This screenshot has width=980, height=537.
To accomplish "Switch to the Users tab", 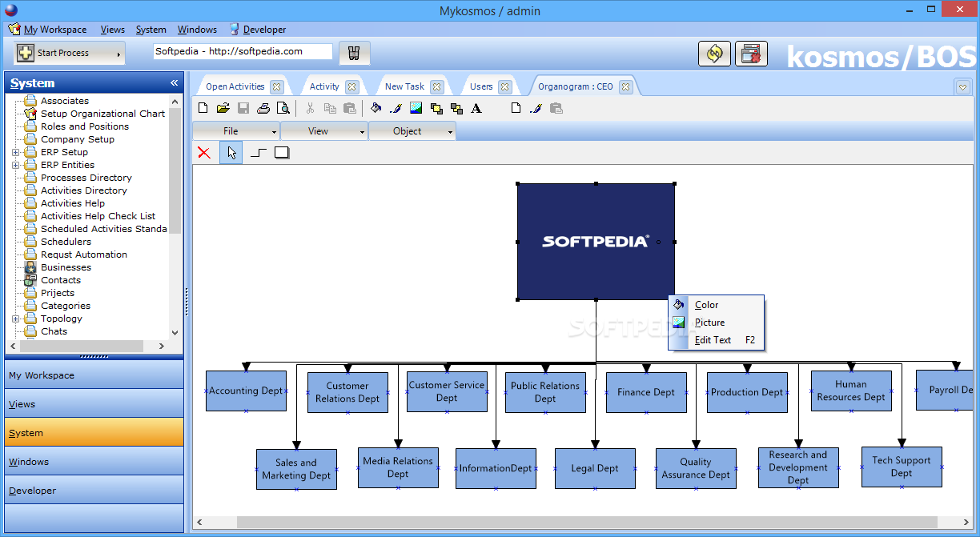I will point(481,86).
